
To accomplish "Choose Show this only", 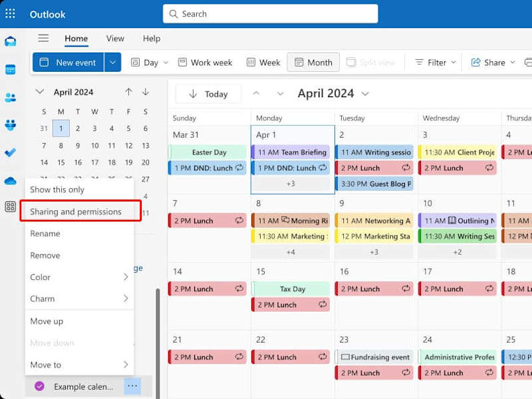I will click(x=79, y=190).
